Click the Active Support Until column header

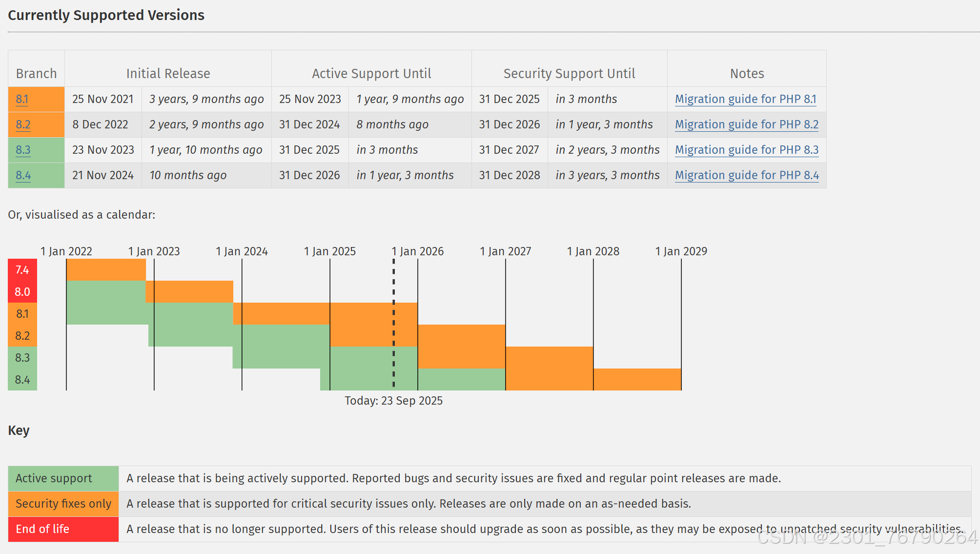(371, 74)
